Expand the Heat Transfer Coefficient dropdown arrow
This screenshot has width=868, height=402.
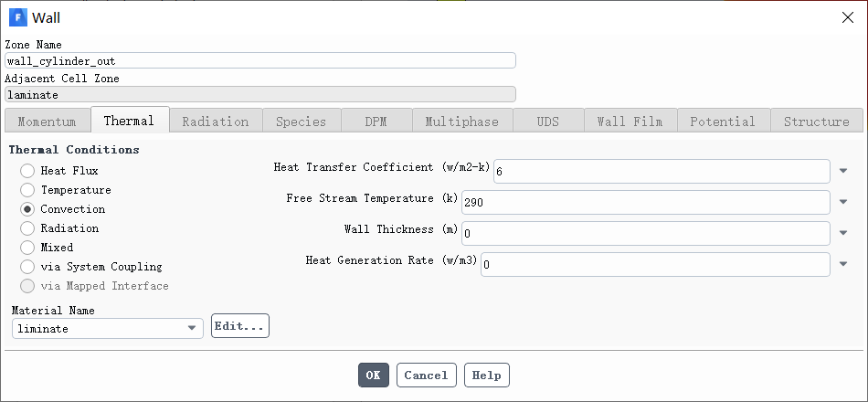pos(843,171)
